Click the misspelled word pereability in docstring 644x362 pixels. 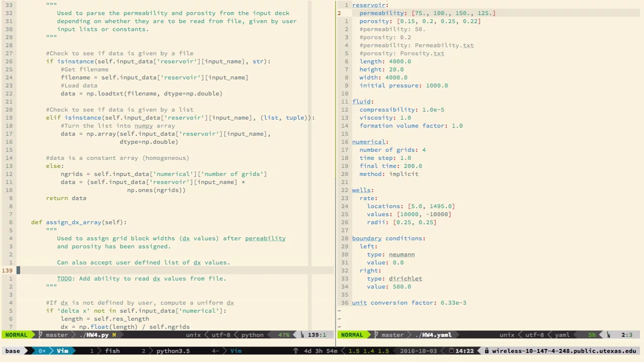265,238
